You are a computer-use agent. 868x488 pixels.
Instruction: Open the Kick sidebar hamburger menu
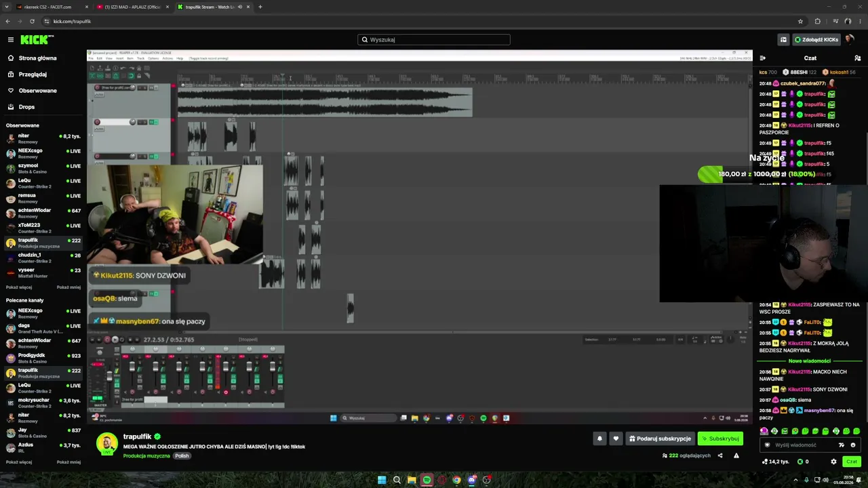11,39
